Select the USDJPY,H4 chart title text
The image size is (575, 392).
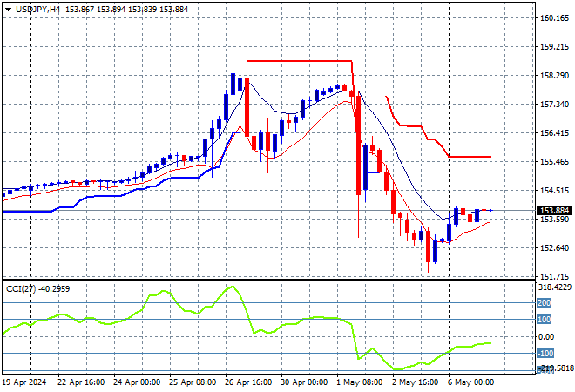coord(37,10)
